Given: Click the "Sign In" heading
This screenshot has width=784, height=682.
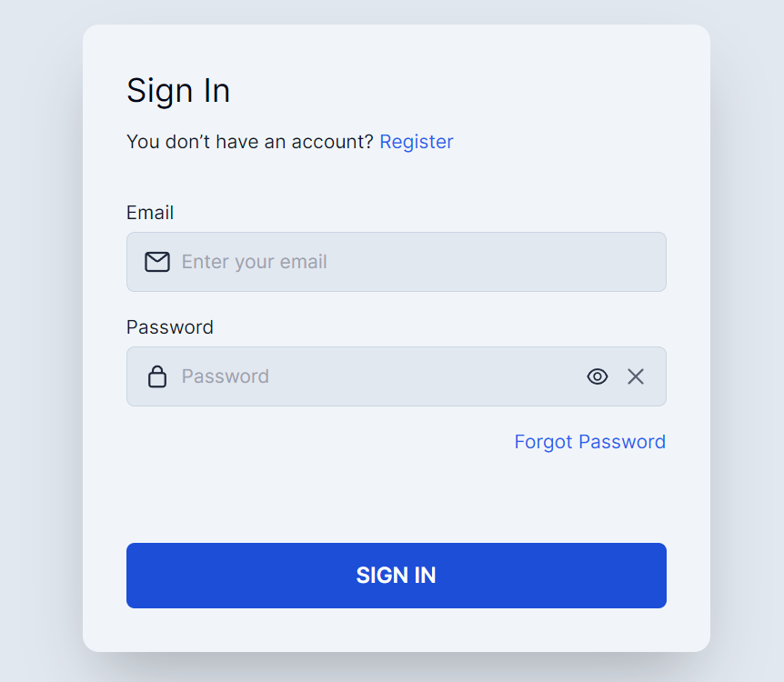Looking at the screenshot, I should (x=178, y=91).
